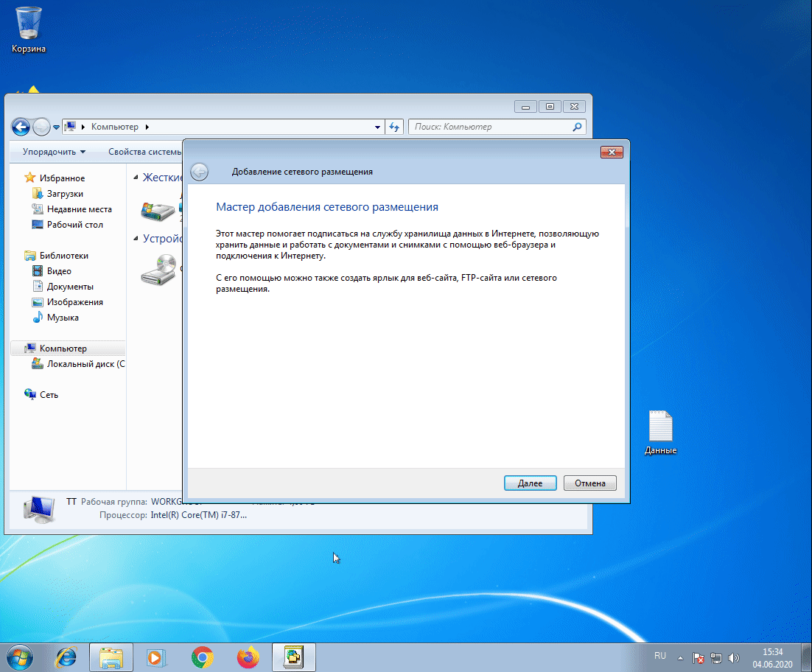Viewport: 812px width, 672px height.
Task: Maximize the Explorer window
Action: click(550, 107)
